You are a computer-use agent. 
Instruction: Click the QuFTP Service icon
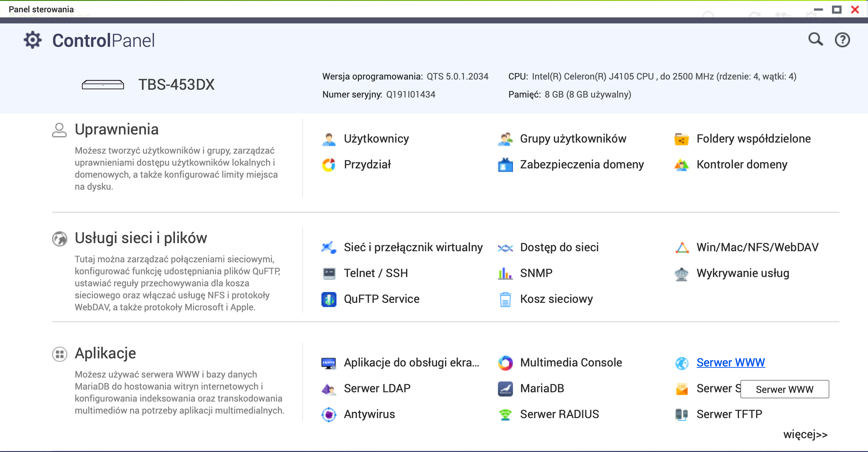pyautogui.click(x=329, y=299)
